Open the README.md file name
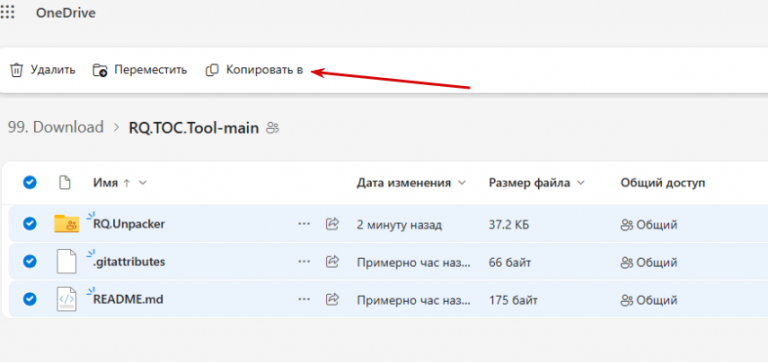This screenshot has width=768, height=362. (128, 299)
